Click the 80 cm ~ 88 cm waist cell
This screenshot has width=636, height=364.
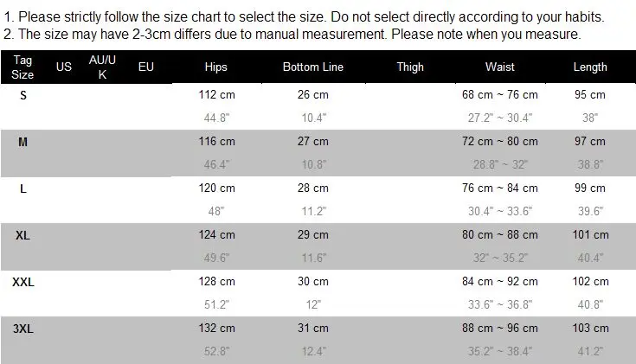500,235
